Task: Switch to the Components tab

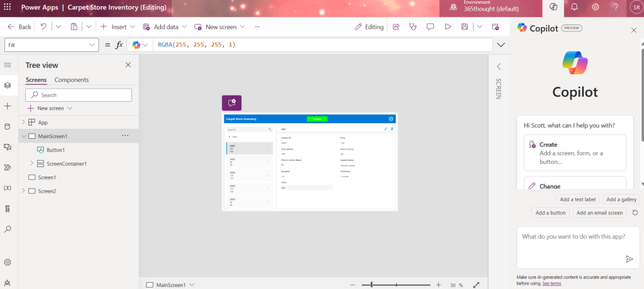Action: point(72,80)
